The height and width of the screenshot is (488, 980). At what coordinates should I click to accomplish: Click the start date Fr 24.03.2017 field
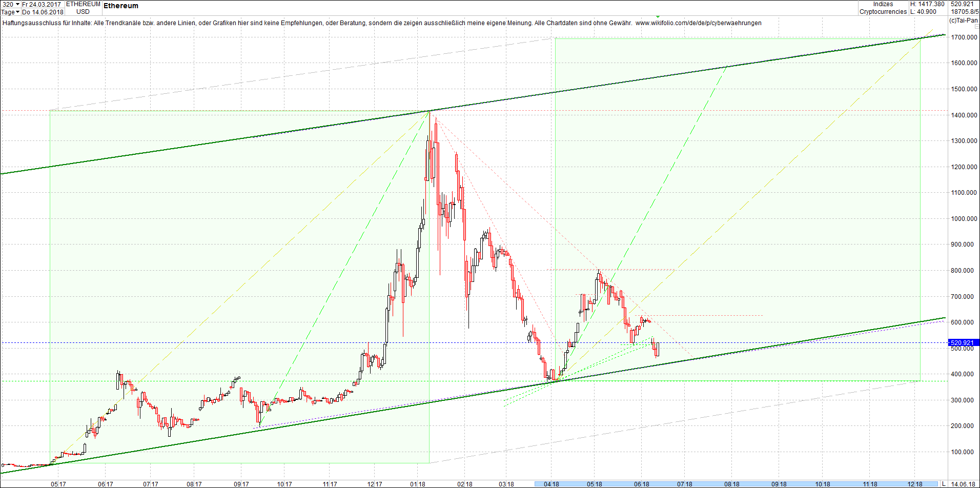pos(43,4)
